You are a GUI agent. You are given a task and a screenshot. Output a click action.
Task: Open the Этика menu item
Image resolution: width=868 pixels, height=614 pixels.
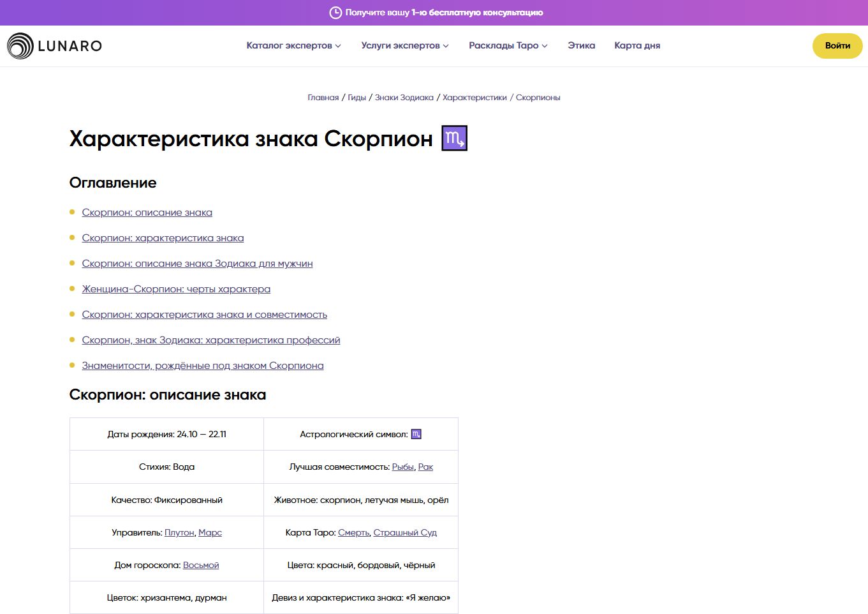tap(581, 46)
